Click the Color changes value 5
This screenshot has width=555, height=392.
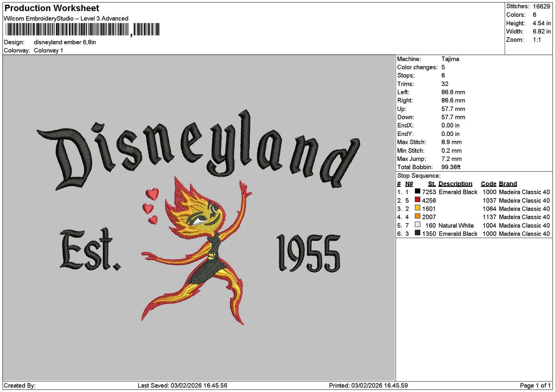click(x=443, y=67)
